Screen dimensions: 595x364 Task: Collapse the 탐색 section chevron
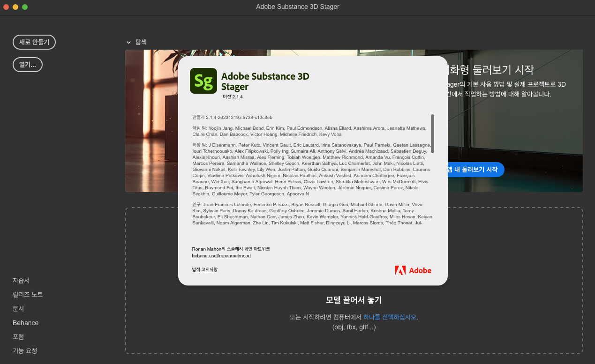pos(128,42)
